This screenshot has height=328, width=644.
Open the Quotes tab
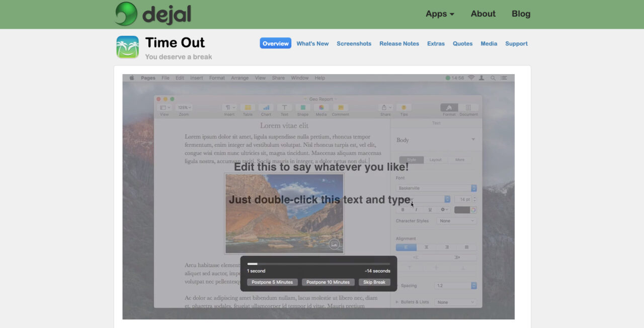462,43
